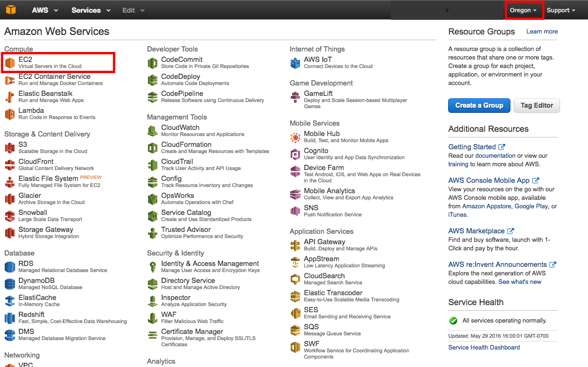This screenshot has width=588, height=367.
Task: Click the AWS orange cube home icon
Action: click(10, 10)
